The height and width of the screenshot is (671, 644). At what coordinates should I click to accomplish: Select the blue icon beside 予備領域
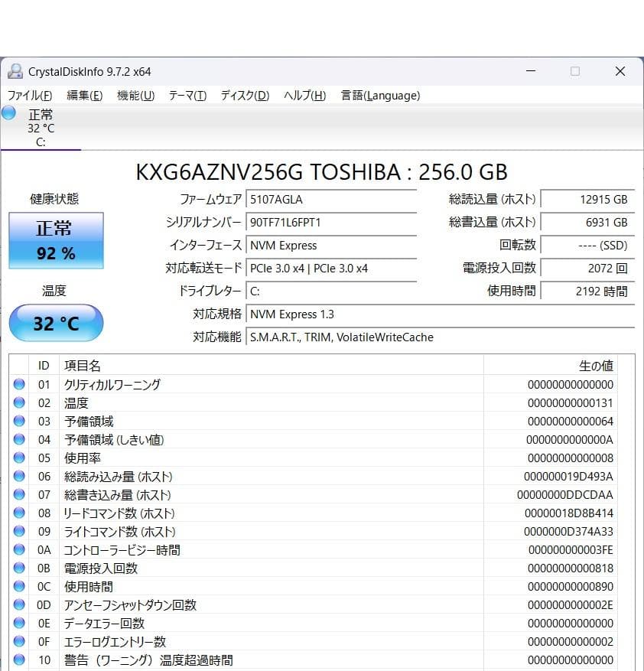tap(18, 421)
